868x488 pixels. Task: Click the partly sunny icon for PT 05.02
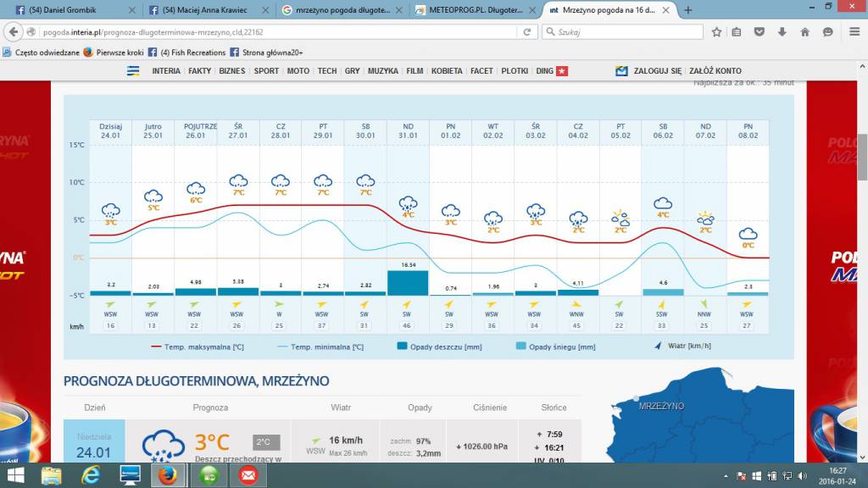pyautogui.click(x=620, y=218)
